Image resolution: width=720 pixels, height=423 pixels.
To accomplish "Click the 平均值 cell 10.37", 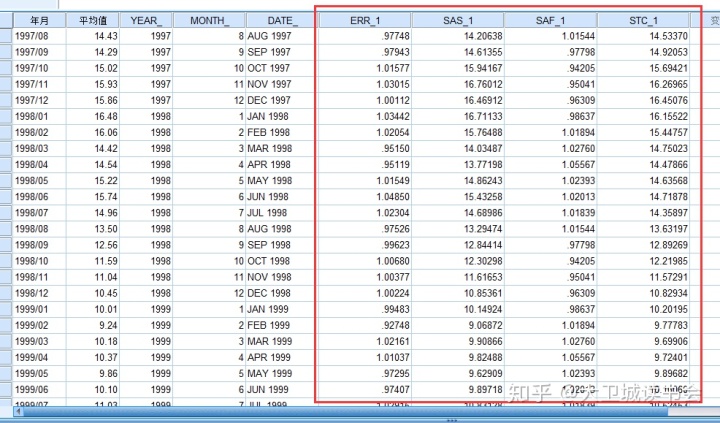I will click(x=93, y=358).
